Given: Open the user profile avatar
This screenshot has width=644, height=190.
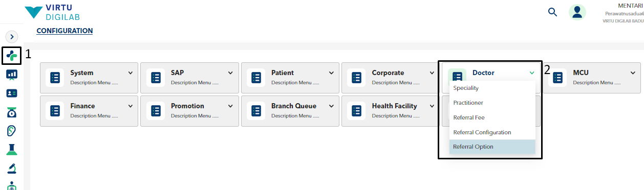Looking at the screenshot, I should (577, 12).
